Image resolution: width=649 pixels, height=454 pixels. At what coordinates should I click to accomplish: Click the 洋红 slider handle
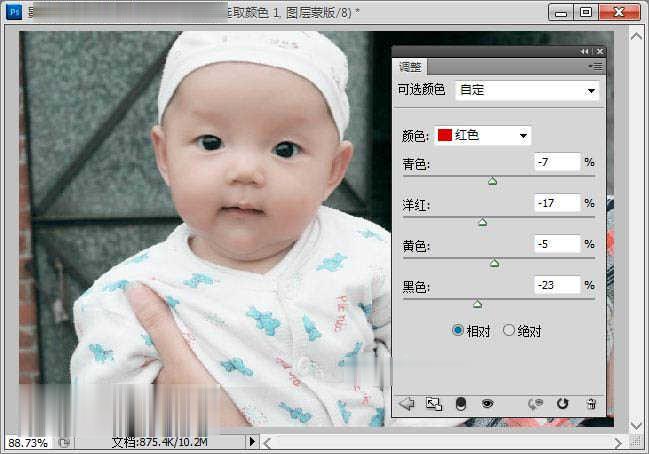coord(482,222)
